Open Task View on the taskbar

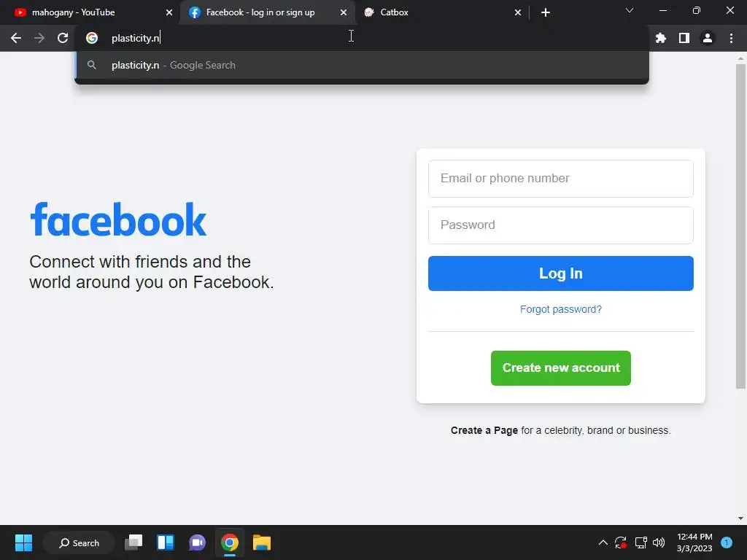pyautogui.click(x=133, y=542)
